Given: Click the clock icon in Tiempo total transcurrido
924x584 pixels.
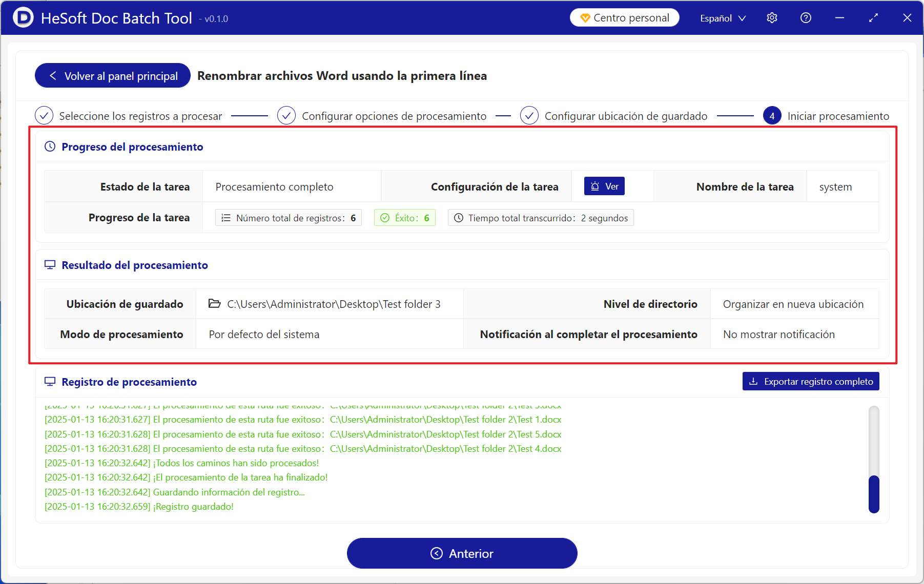Looking at the screenshot, I should [459, 218].
